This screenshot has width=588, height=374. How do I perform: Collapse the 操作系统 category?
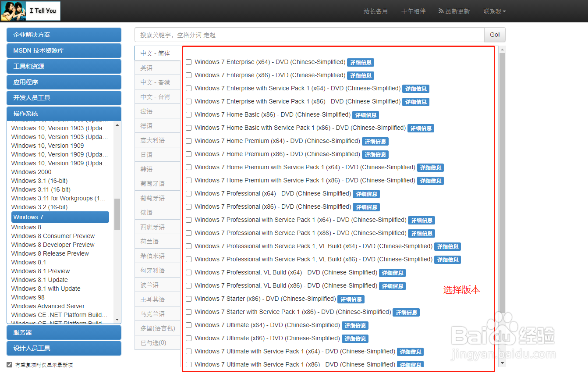[64, 114]
